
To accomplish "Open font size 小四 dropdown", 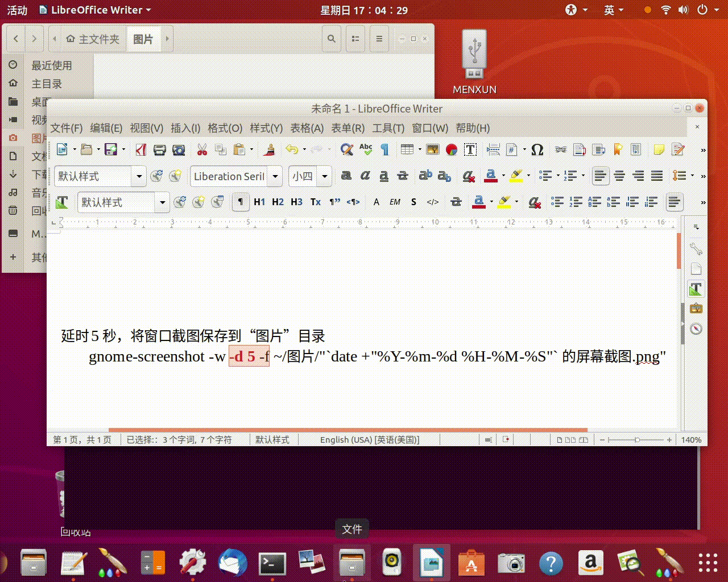I will [325, 176].
